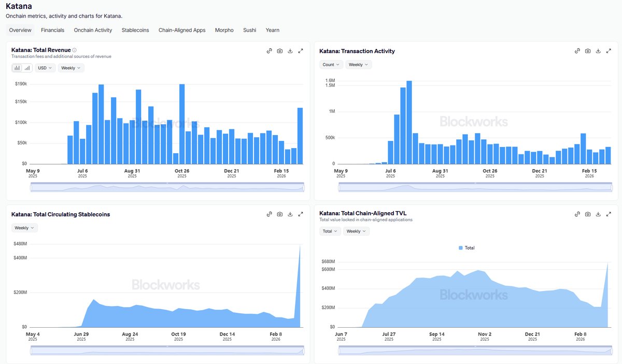The height and width of the screenshot is (364, 622).
Task: Open Total dropdown in Chain-Aligned TVL
Action: [330, 231]
